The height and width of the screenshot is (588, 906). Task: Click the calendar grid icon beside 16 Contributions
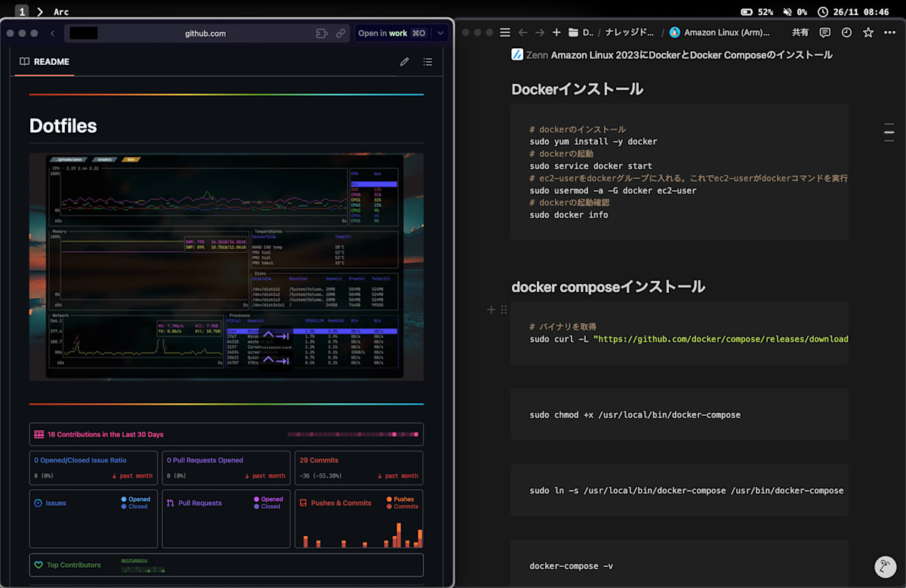39,434
